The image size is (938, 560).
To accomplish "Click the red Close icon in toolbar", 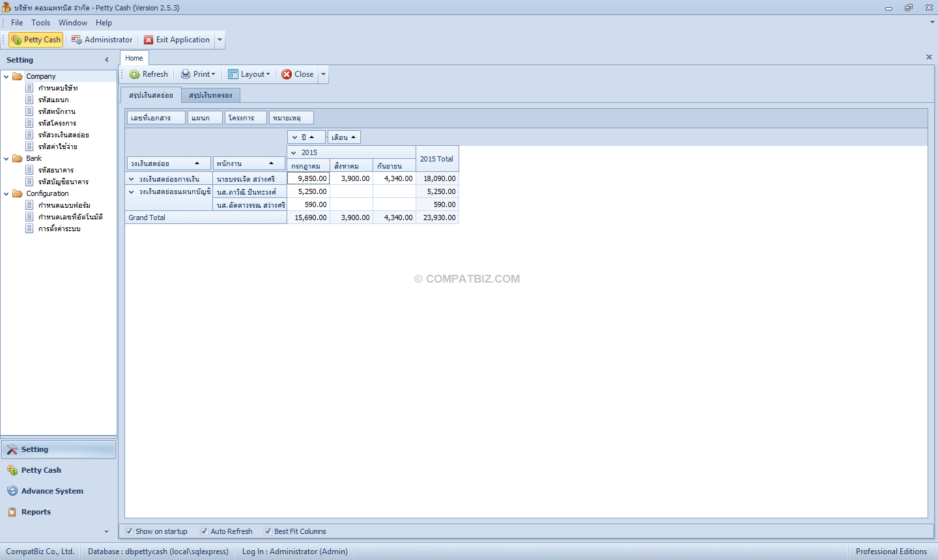I will [x=287, y=74].
